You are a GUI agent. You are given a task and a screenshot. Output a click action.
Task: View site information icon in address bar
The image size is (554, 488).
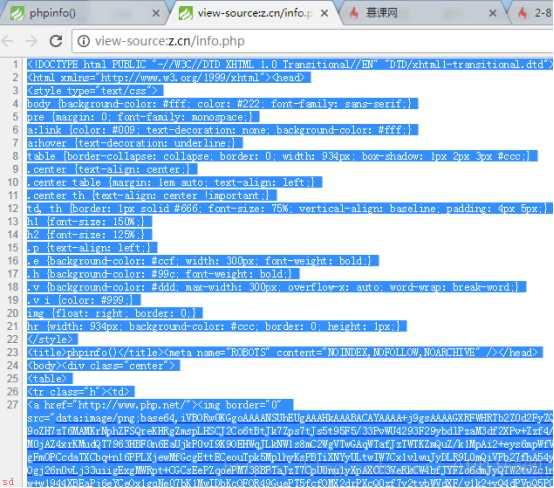tap(83, 41)
